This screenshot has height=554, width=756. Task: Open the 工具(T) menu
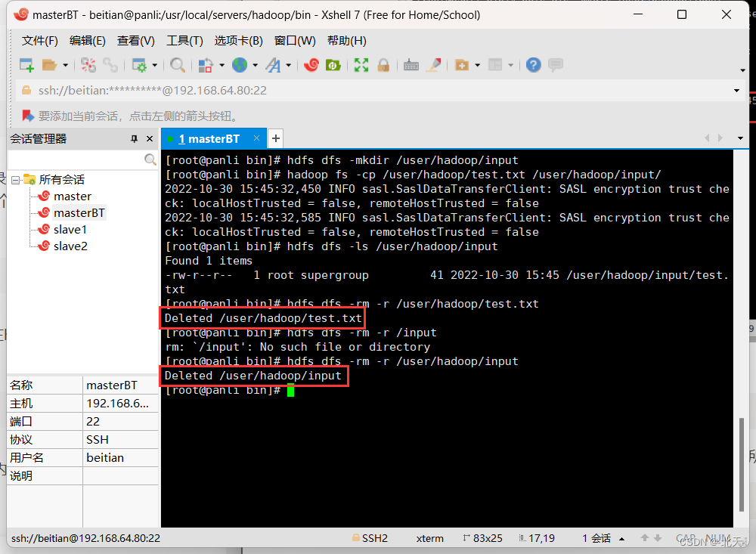184,41
